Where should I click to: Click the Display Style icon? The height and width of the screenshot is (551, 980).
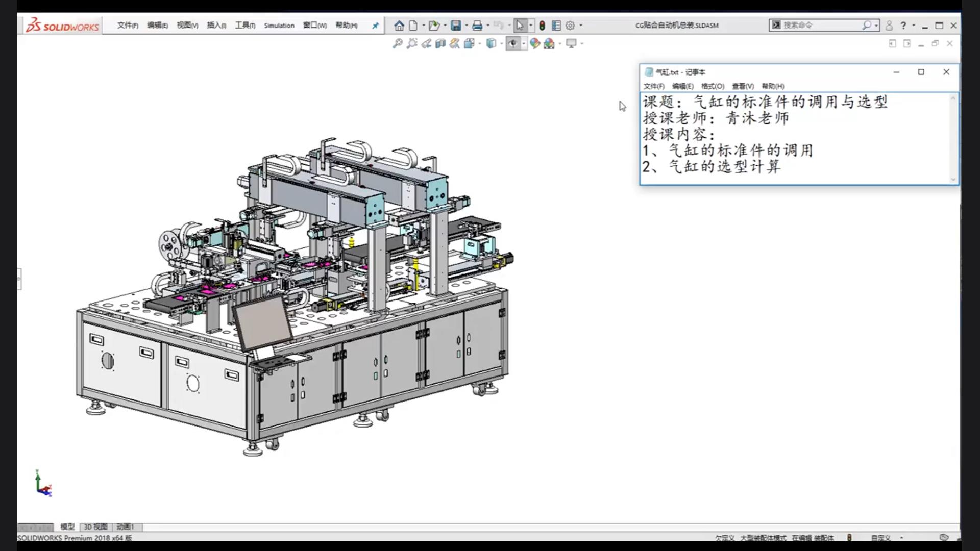[491, 44]
